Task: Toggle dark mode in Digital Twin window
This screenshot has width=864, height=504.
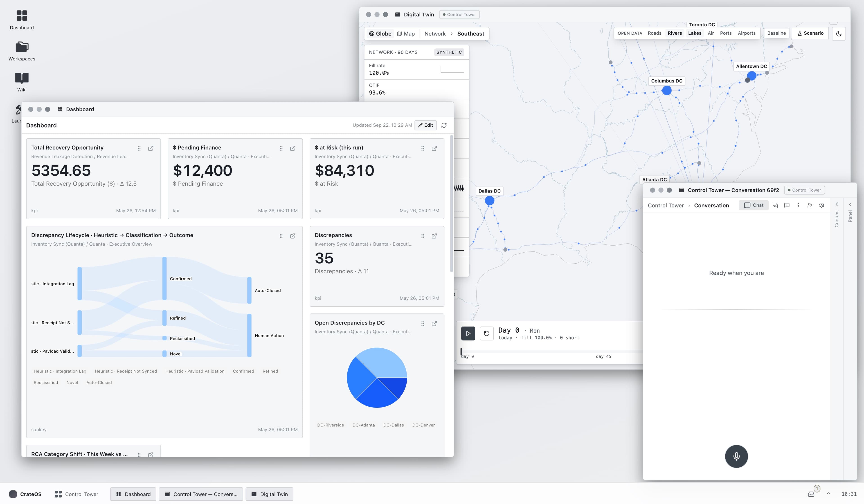Action: (x=839, y=34)
